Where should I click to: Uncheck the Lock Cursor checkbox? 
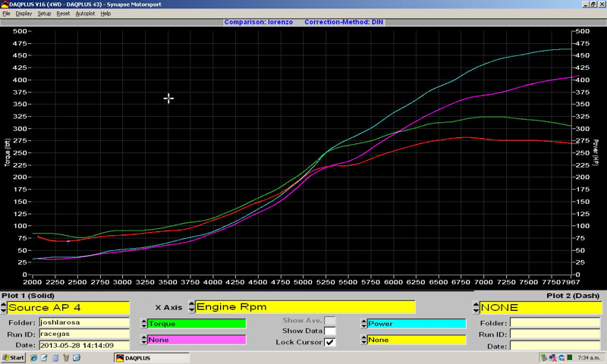pos(329,342)
